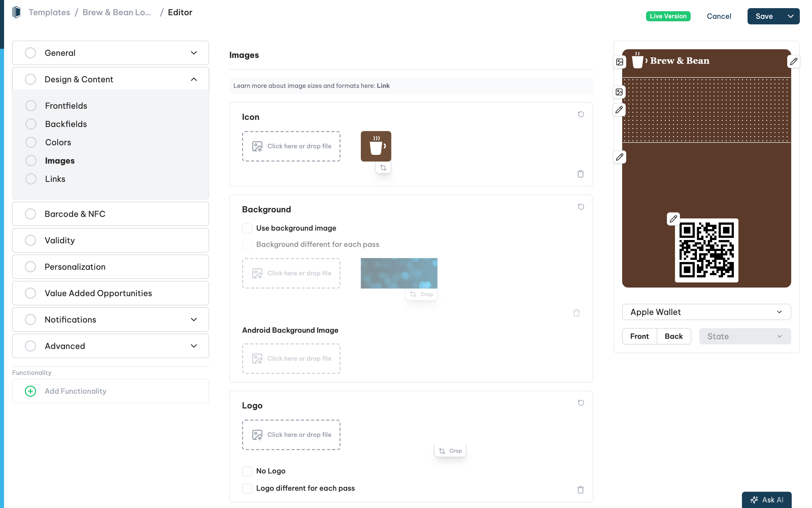Select the Images submenu item

click(x=60, y=161)
